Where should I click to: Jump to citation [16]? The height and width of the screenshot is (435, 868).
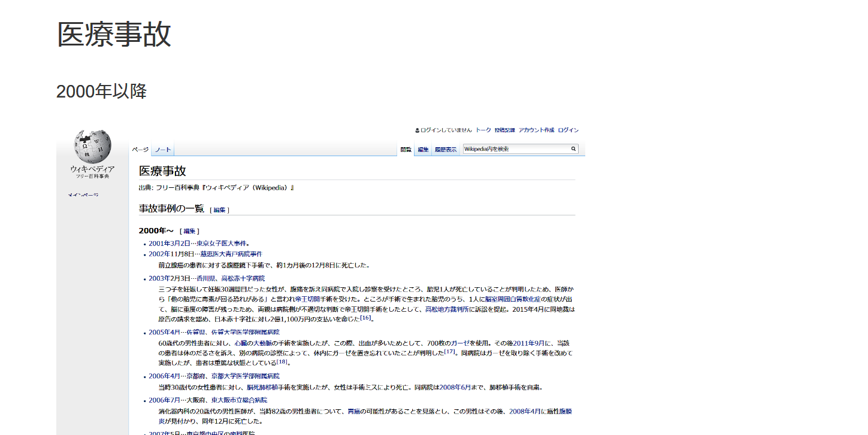pyautogui.click(x=365, y=318)
